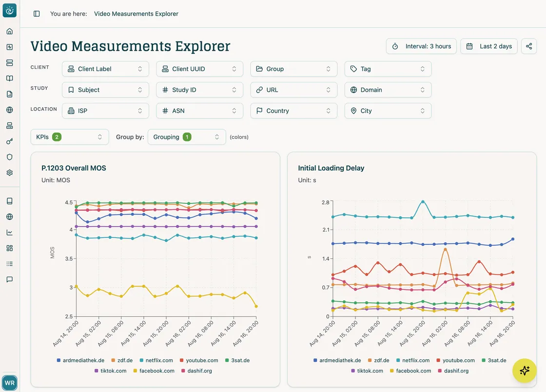Click the orange zdf.de spike point in Loading Delay chart
Viewport: 546px width, 392px height.
pos(446,250)
